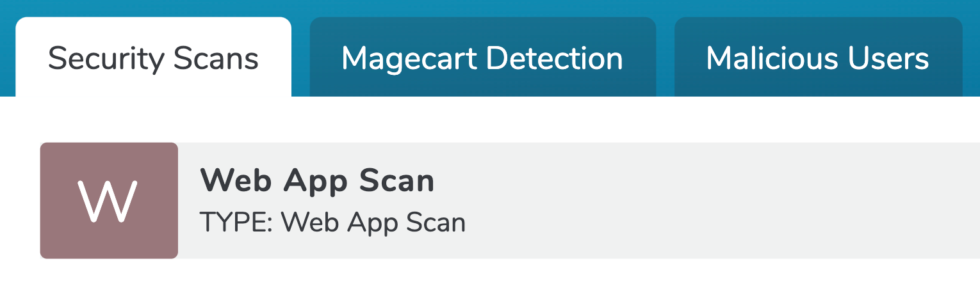Click white space below the scan row
Image resolution: width=980 pixels, height=298 pixels.
tap(490, 279)
